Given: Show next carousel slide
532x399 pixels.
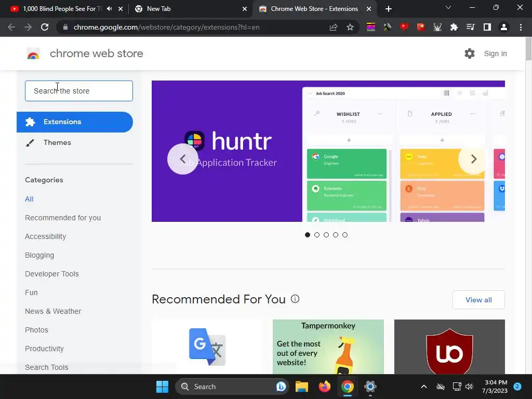Looking at the screenshot, I should pyautogui.click(x=474, y=159).
